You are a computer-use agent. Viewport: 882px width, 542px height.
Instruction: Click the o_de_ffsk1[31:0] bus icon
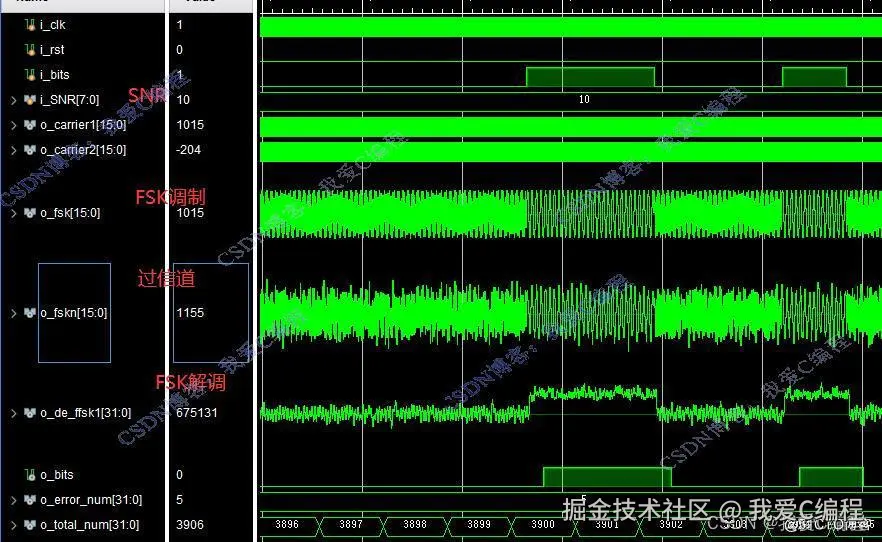(x=30, y=413)
